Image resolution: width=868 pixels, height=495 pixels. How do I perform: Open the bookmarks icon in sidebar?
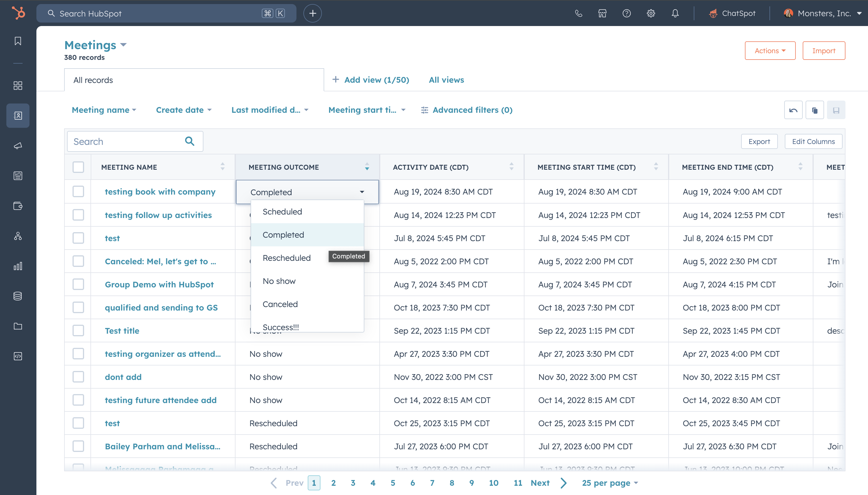pos(18,41)
